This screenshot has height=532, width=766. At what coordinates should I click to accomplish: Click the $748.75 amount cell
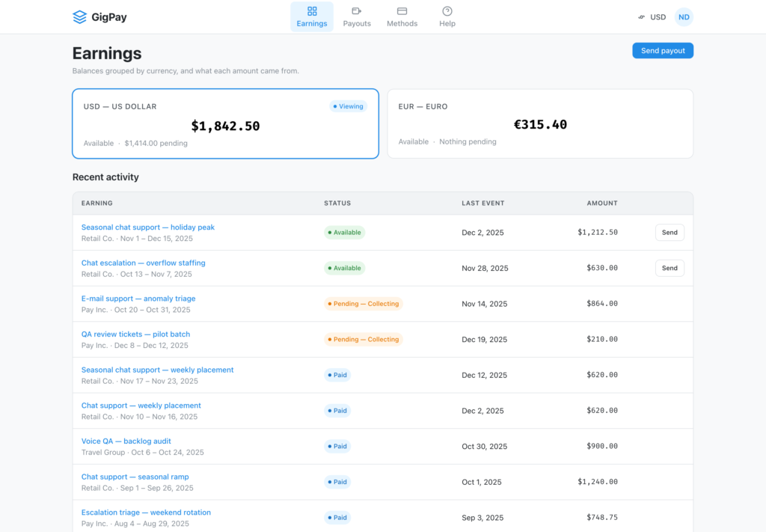point(602,517)
